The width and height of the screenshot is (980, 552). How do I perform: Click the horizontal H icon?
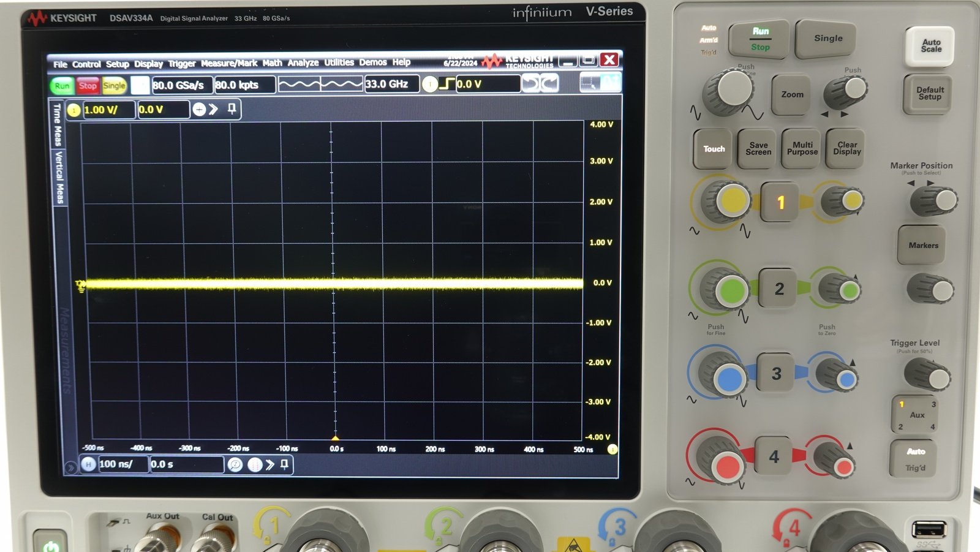(x=89, y=464)
